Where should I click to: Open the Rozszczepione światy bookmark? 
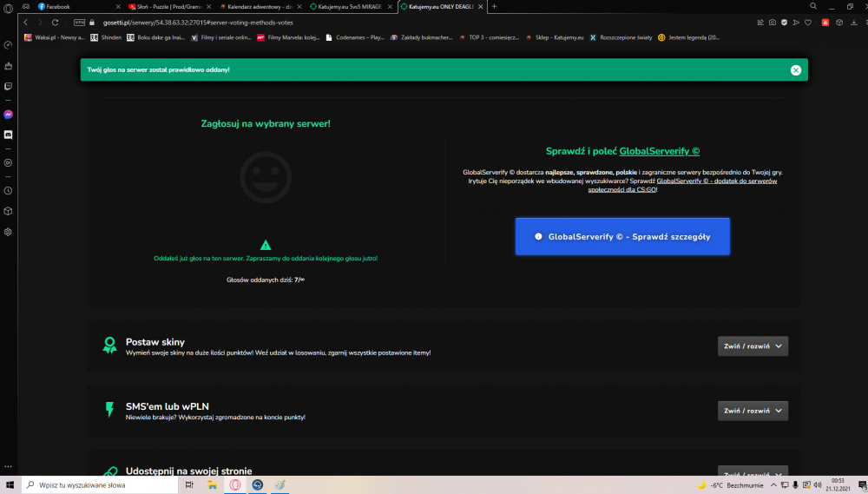click(x=621, y=37)
